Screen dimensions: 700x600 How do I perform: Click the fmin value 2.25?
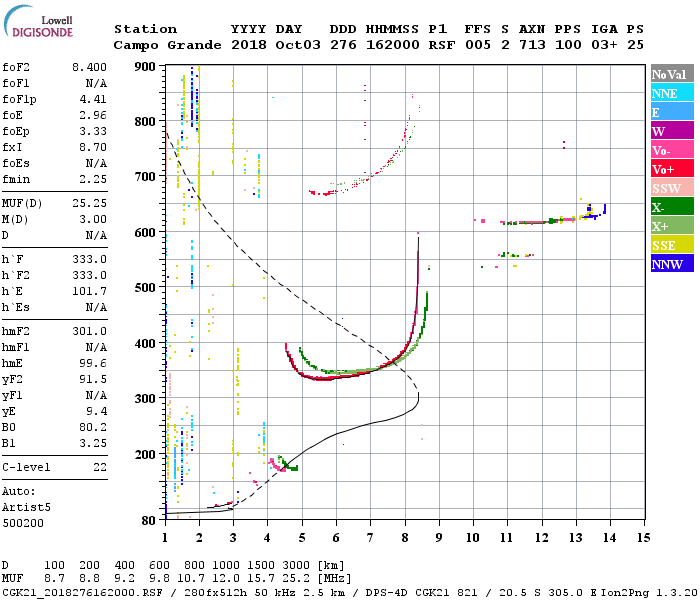(x=93, y=179)
